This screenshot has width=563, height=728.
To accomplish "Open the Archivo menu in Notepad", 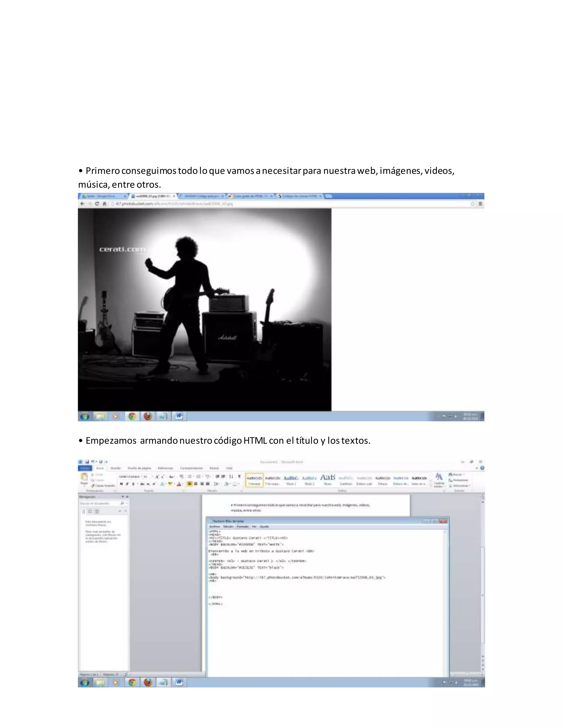I will coord(214,527).
